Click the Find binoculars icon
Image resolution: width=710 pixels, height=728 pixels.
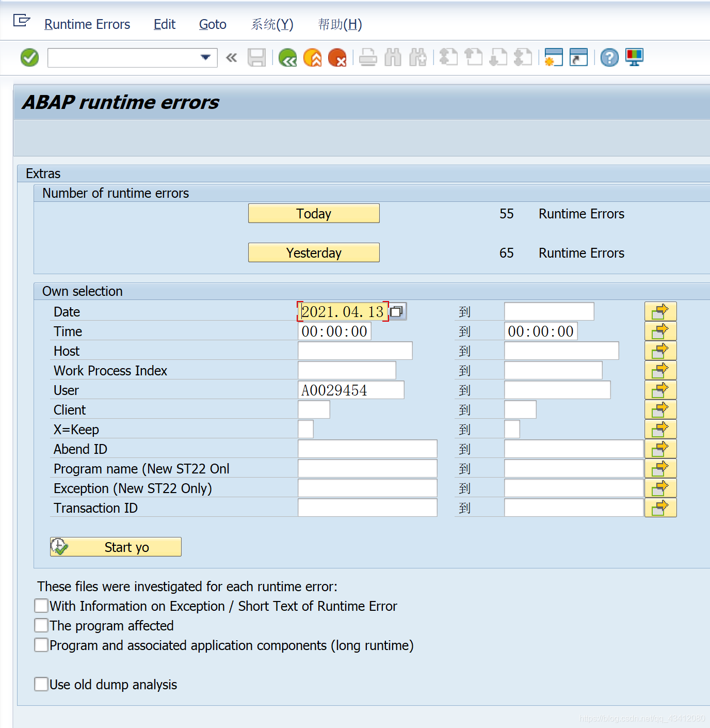(393, 57)
